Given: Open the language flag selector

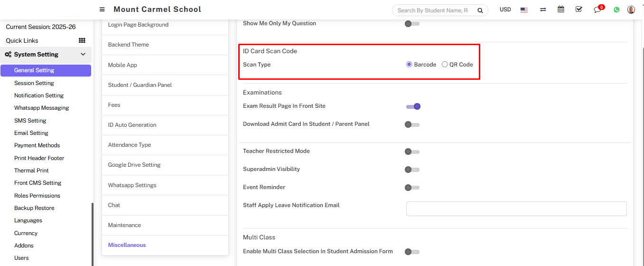Looking at the screenshot, I should click(524, 10).
